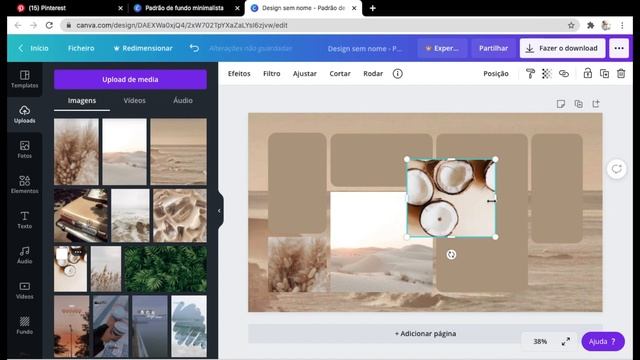Open a new browser tab
Screen dimensions: 640x360
click(372, 8)
